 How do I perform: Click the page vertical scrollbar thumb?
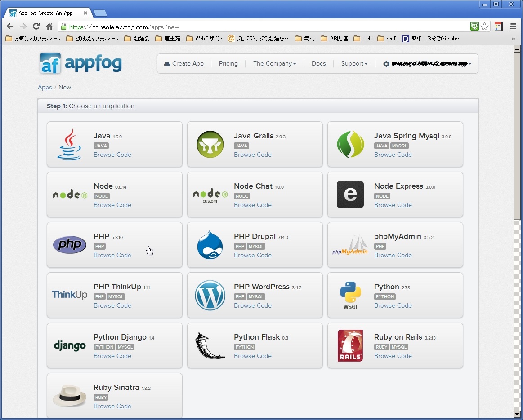click(517, 136)
